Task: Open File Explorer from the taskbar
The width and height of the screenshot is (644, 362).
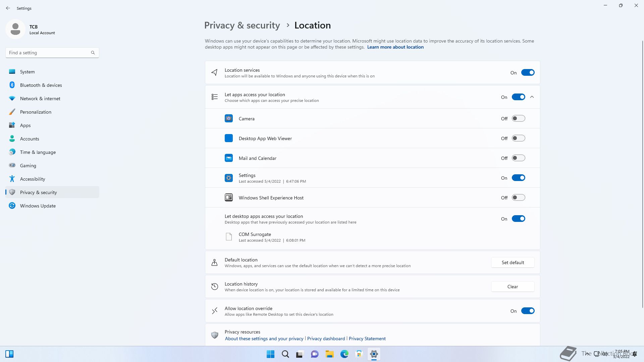Action: coord(329,354)
